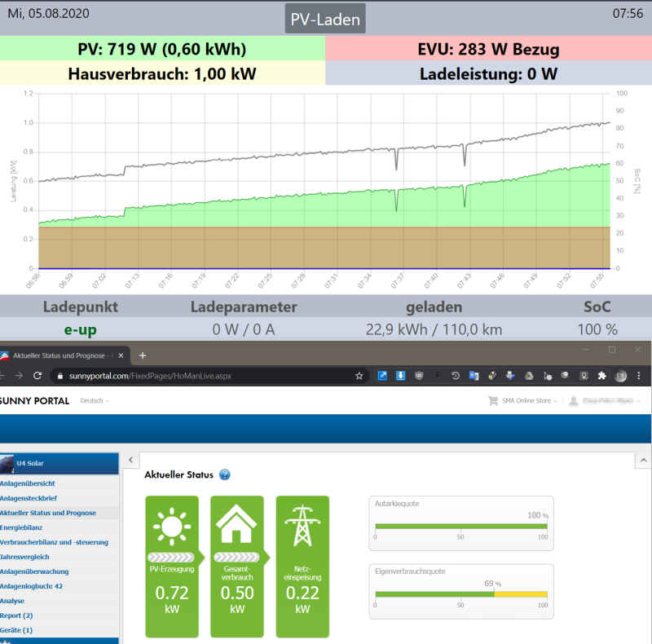Open Jahresvergleich in the sidebar

click(24, 557)
